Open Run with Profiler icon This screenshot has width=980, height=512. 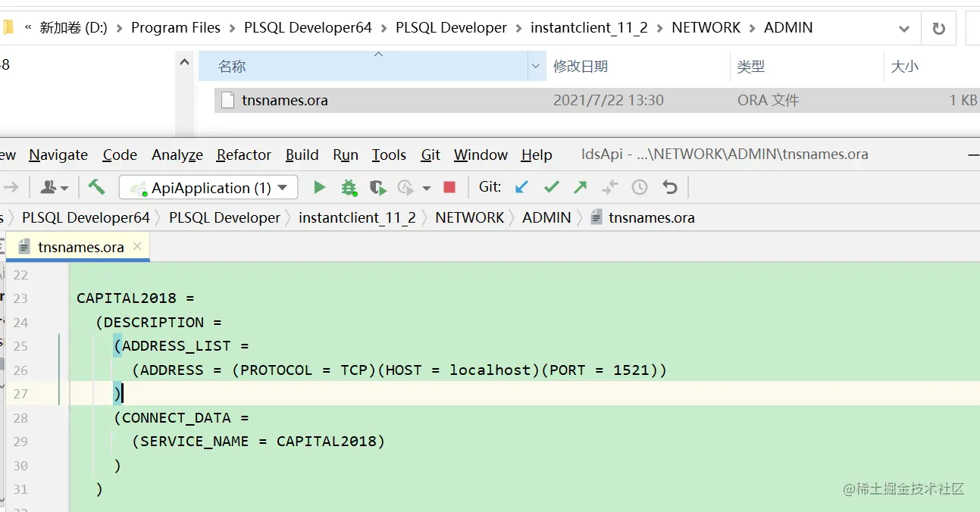[406, 187]
